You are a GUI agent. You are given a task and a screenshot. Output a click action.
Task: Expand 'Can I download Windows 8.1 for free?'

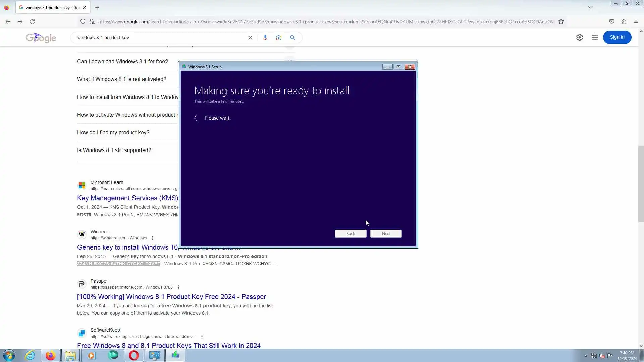coord(122,62)
